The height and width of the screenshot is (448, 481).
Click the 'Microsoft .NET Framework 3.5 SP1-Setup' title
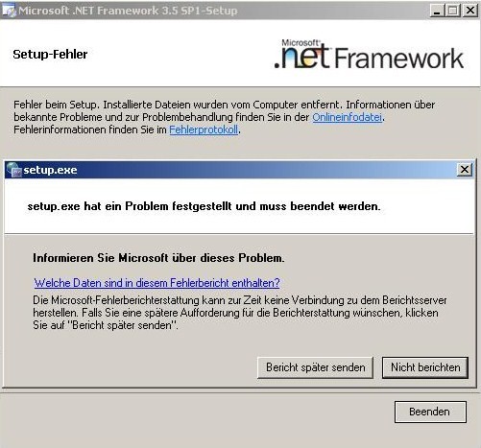(128, 11)
